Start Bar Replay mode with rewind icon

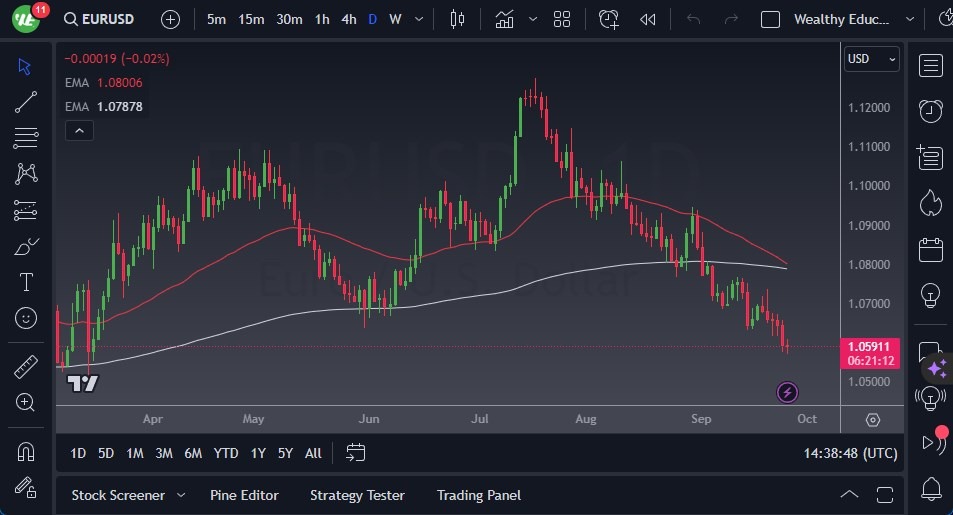click(648, 19)
